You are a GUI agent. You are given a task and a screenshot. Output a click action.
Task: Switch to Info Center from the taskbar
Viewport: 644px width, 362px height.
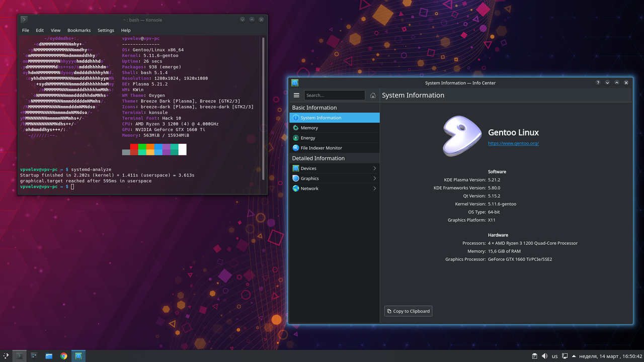pos(78,356)
